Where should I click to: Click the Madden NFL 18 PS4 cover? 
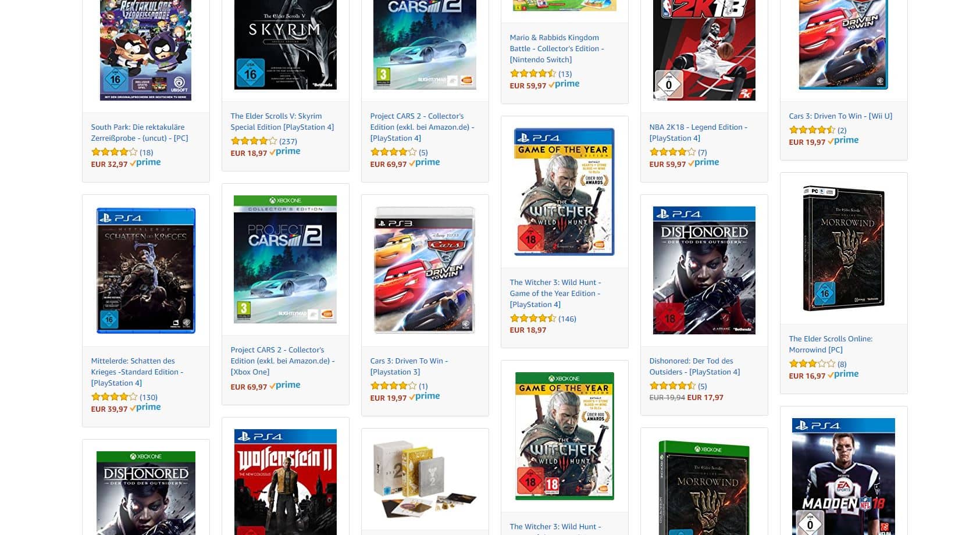(843, 476)
